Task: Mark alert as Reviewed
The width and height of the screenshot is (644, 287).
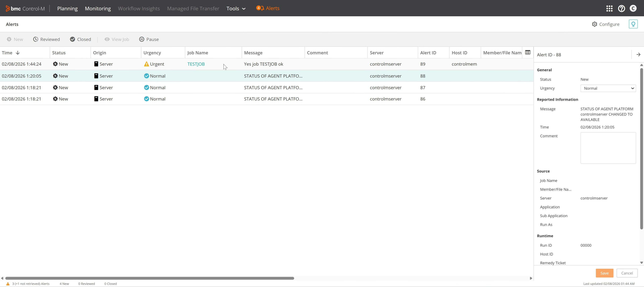Action: [46, 39]
